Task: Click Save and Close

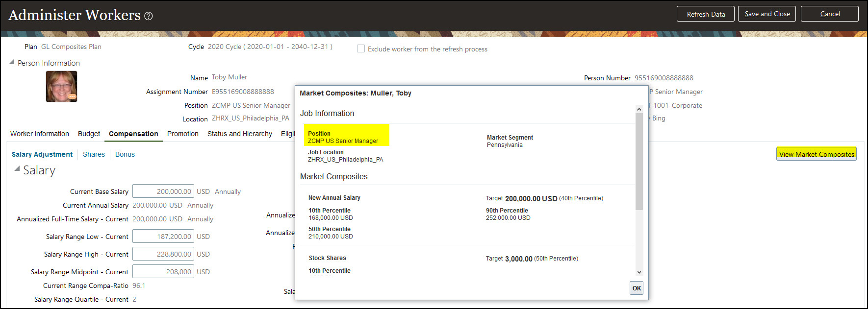Action: pos(767,14)
